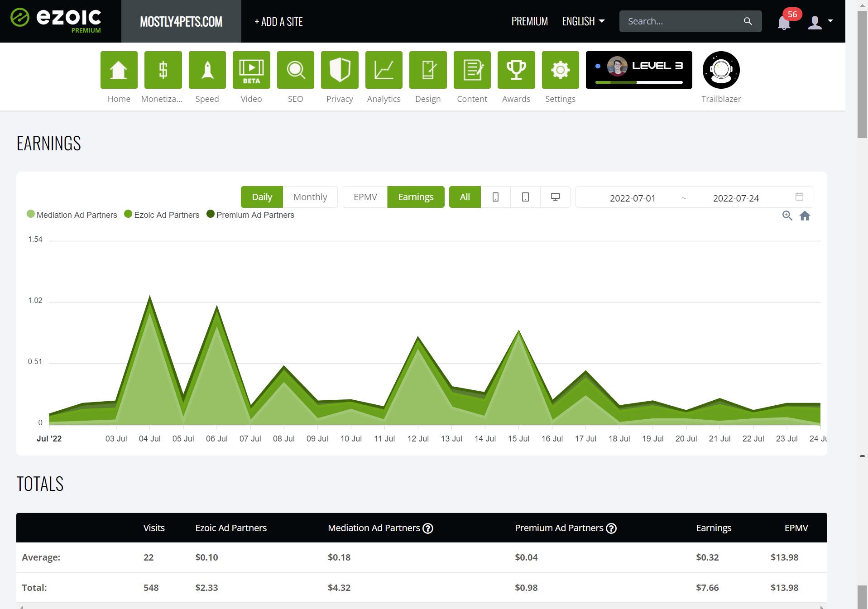
Task: Toggle Ezoic Ad Partners legend series
Action: (162, 215)
